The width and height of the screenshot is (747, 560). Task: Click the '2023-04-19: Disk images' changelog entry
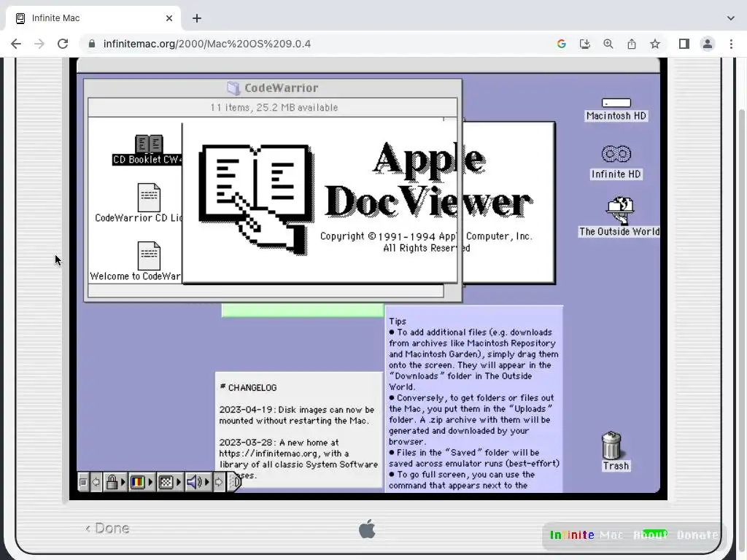(x=296, y=415)
